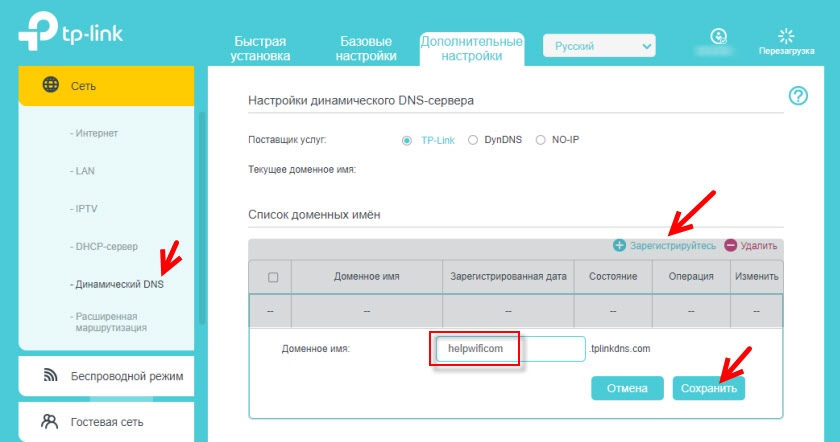The height and width of the screenshot is (442, 840).
Task: Click the domain name input field
Action: tap(508, 348)
